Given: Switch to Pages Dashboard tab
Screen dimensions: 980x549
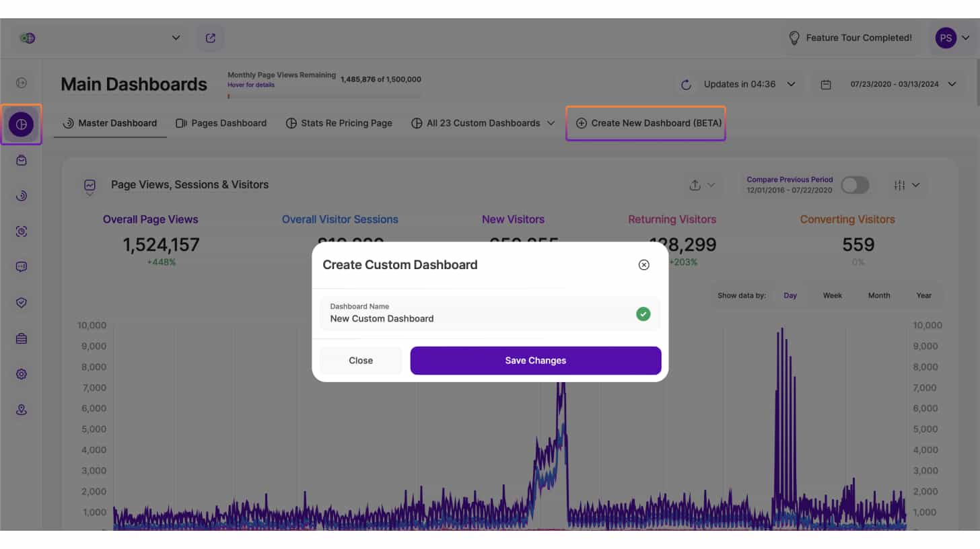Looking at the screenshot, I should pos(221,123).
